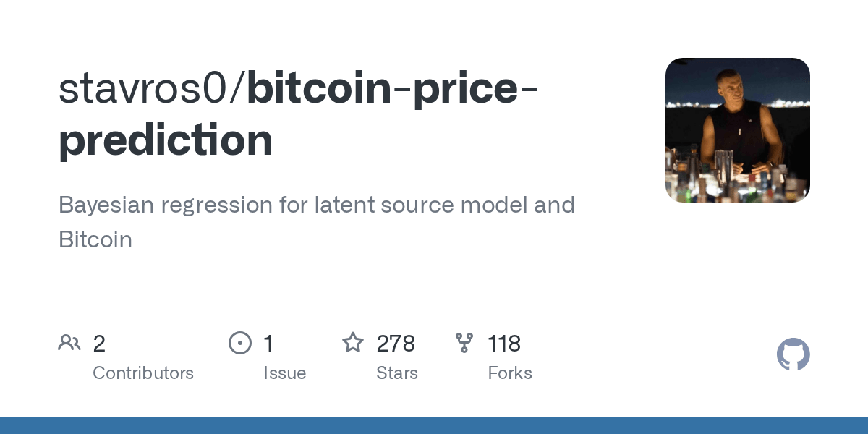Click the issue count 1
Image resolution: width=868 pixels, height=434 pixels.
pos(268,344)
